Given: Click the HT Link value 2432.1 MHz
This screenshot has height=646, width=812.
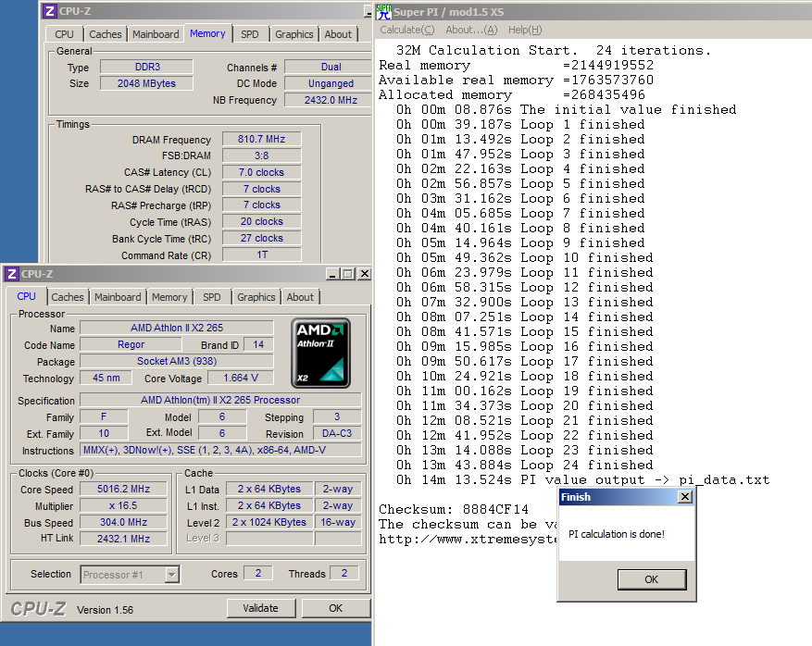Looking at the screenshot, I should [x=123, y=539].
